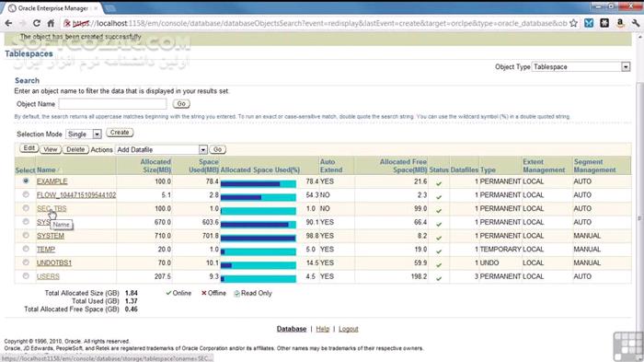This screenshot has height=362, width=644.
Task: Switch to Oracle Enterprise Manager tab
Action: (x=53, y=8)
